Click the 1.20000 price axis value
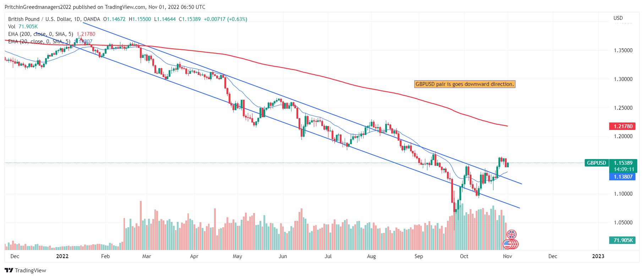This screenshot has width=644, height=278. pos(623,136)
